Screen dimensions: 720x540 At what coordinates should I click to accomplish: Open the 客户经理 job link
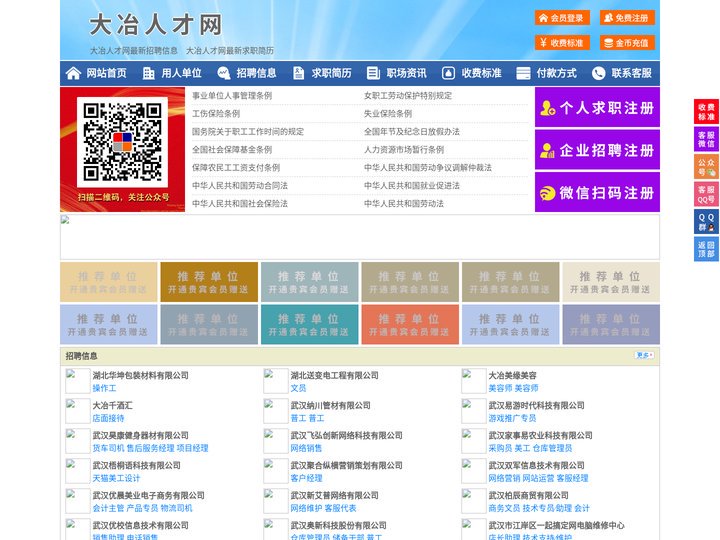306,478
